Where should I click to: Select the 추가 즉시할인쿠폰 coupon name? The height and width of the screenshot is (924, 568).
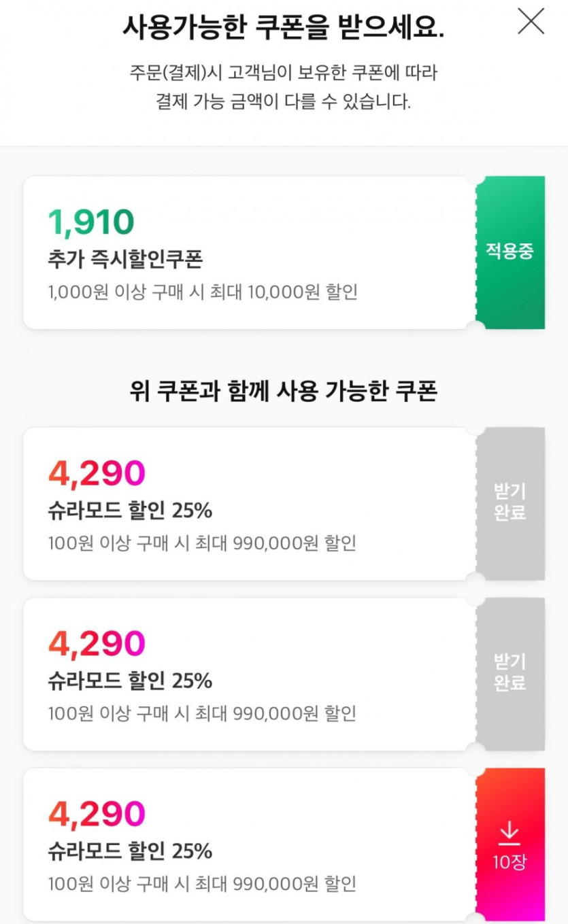click(x=125, y=259)
